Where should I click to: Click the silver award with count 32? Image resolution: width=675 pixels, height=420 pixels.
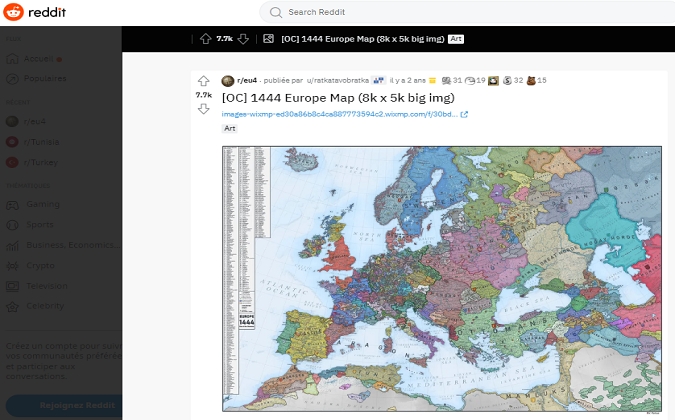(x=508, y=80)
